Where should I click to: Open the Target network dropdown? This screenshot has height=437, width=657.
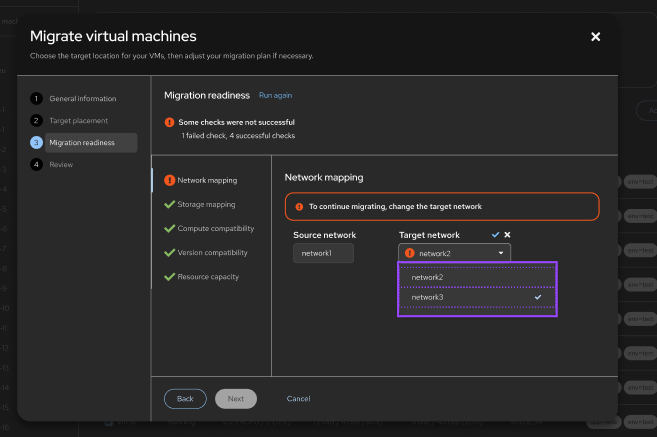coord(454,253)
